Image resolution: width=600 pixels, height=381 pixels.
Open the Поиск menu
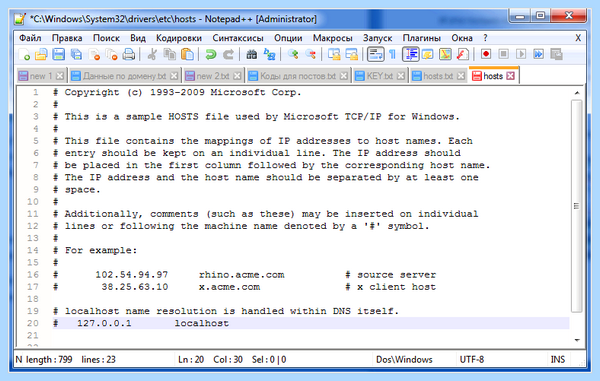tap(106, 38)
